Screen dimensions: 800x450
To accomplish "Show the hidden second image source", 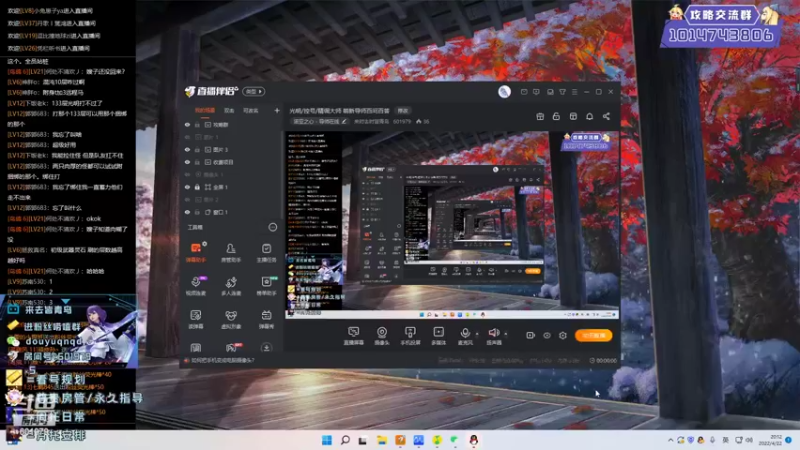I will 187,137.
